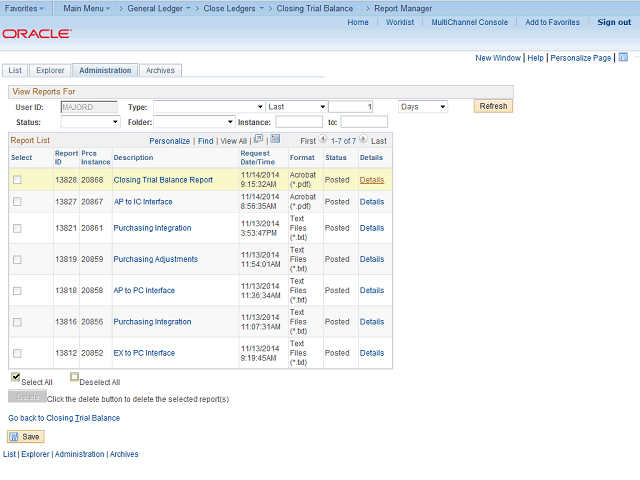
Task: Tick checkbox for AP to IC Interface
Action: point(17,201)
